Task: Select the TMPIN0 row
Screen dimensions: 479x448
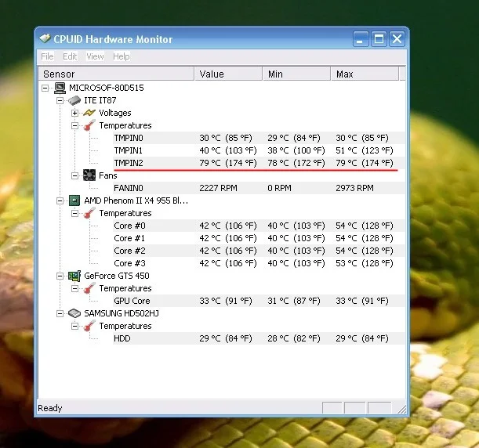Action: tap(259, 138)
